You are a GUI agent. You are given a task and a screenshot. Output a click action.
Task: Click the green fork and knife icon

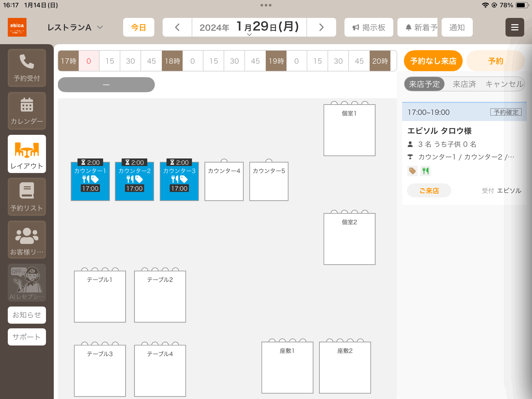pos(425,171)
